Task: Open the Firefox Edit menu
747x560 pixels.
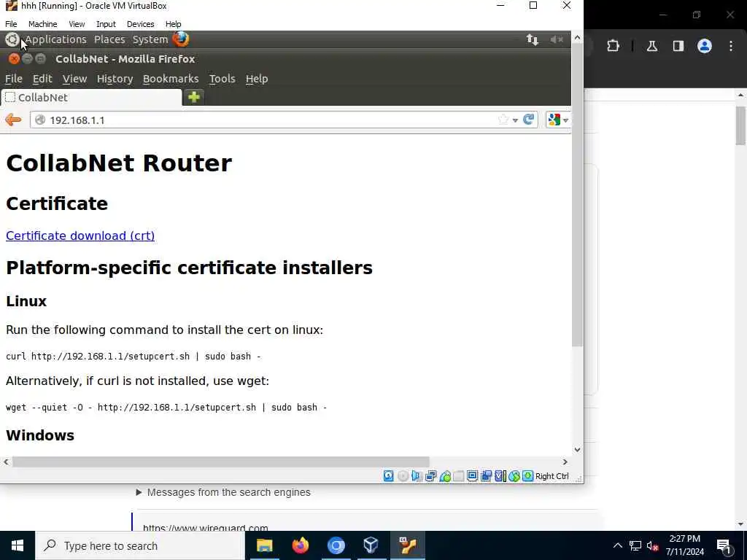Action: (42, 79)
